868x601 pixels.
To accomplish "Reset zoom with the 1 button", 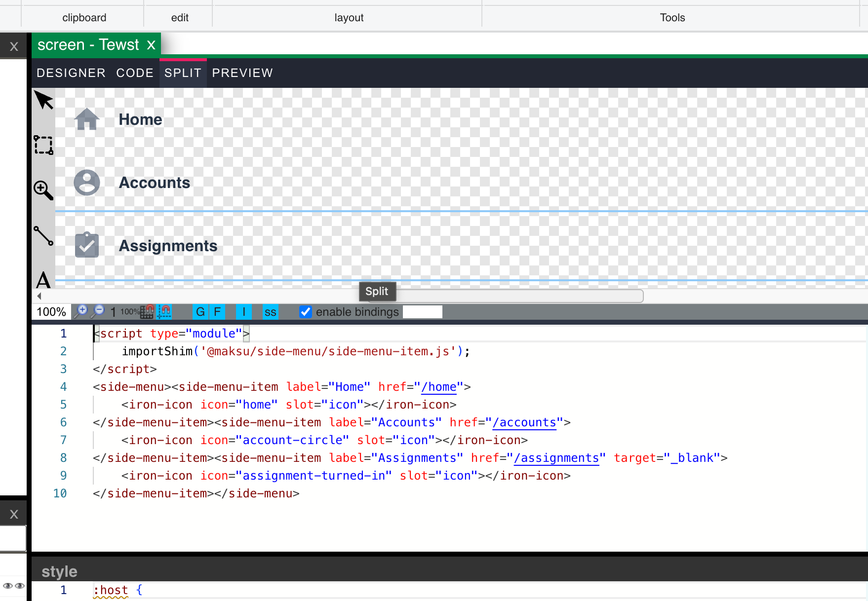I will click(113, 312).
